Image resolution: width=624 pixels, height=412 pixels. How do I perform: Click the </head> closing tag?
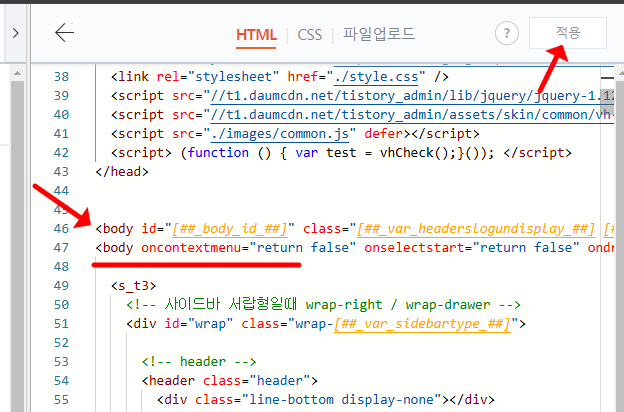point(122,172)
